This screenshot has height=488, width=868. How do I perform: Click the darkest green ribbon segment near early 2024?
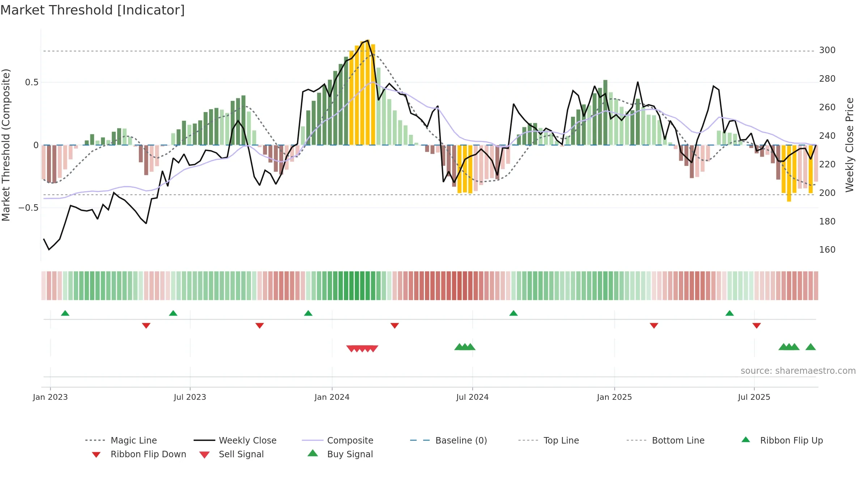tap(357, 286)
